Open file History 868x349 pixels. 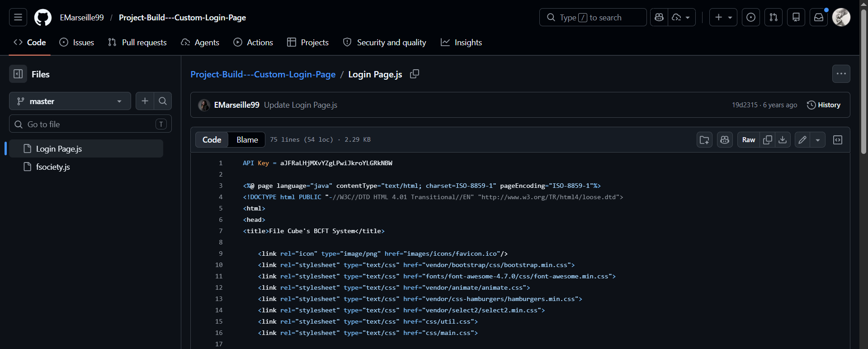coord(824,105)
